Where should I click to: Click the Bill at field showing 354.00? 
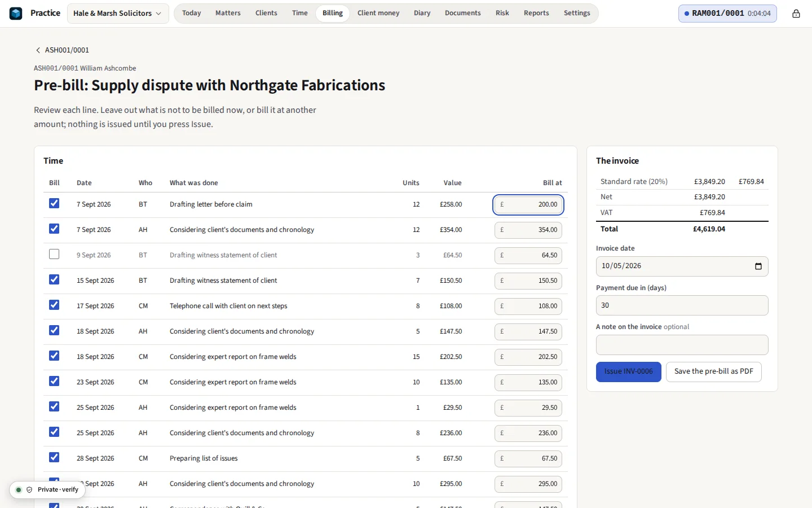528,230
